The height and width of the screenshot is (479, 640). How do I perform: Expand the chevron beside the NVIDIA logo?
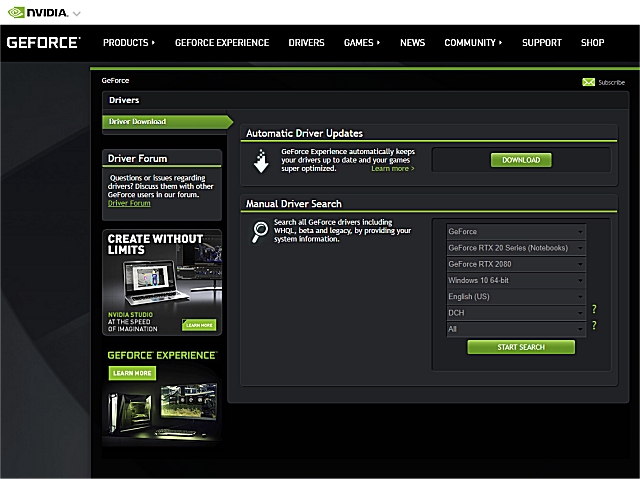77,13
